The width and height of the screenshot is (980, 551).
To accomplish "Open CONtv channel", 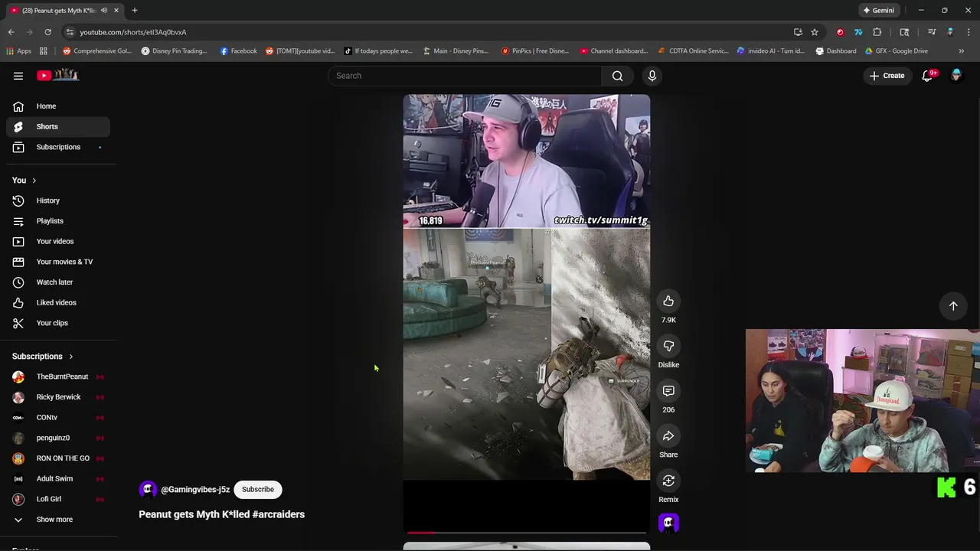I will 58,418.
